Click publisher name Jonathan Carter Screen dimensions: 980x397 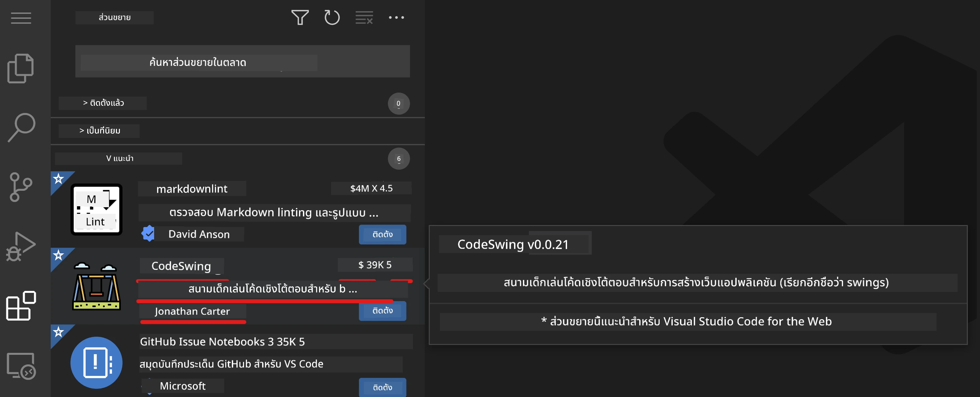tap(192, 311)
